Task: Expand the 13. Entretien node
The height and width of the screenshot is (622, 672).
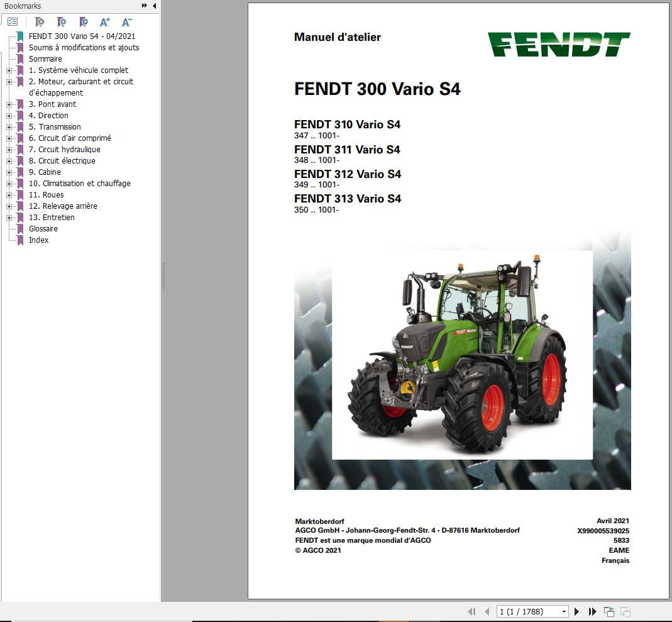Action: click(x=9, y=218)
